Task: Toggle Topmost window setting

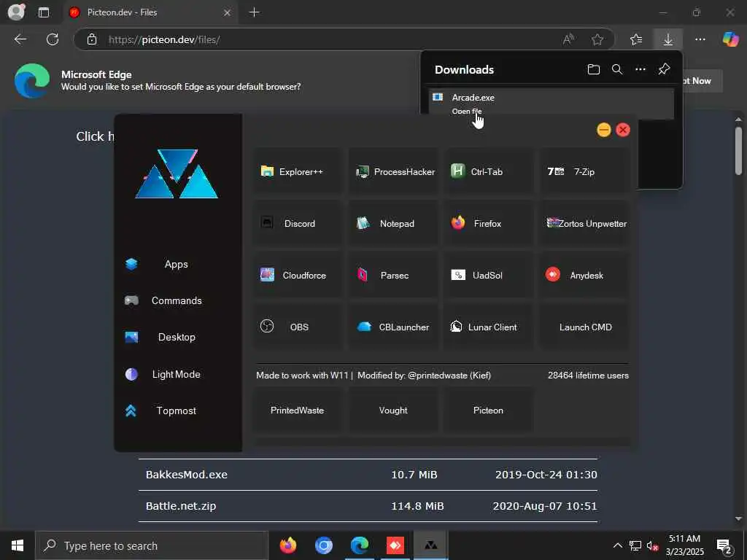Action: point(177,411)
